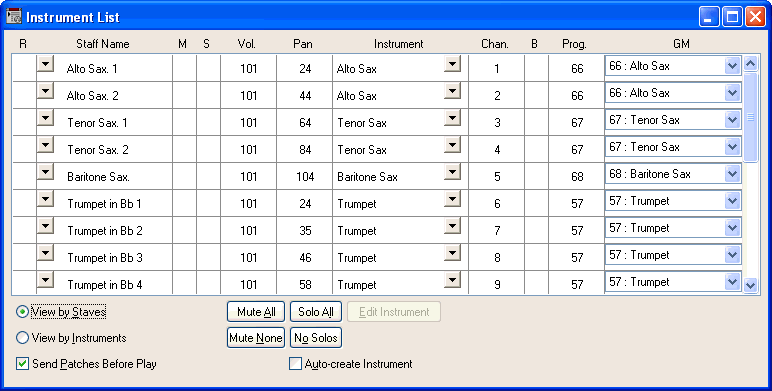Click the Pan value 104 for Baritone Sax.
The height and width of the screenshot is (391, 772).
pos(305,176)
